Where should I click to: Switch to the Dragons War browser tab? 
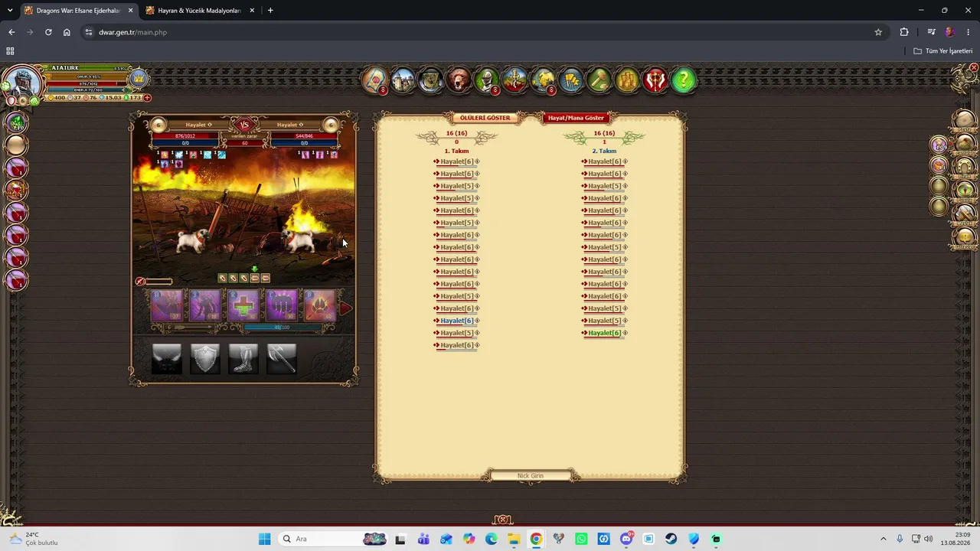tap(79, 11)
